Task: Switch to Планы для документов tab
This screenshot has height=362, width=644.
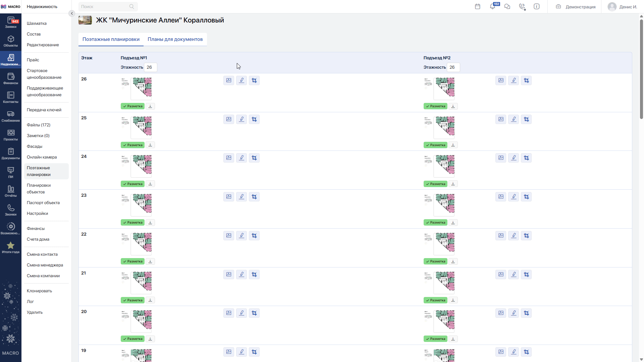Action: pos(175,39)
